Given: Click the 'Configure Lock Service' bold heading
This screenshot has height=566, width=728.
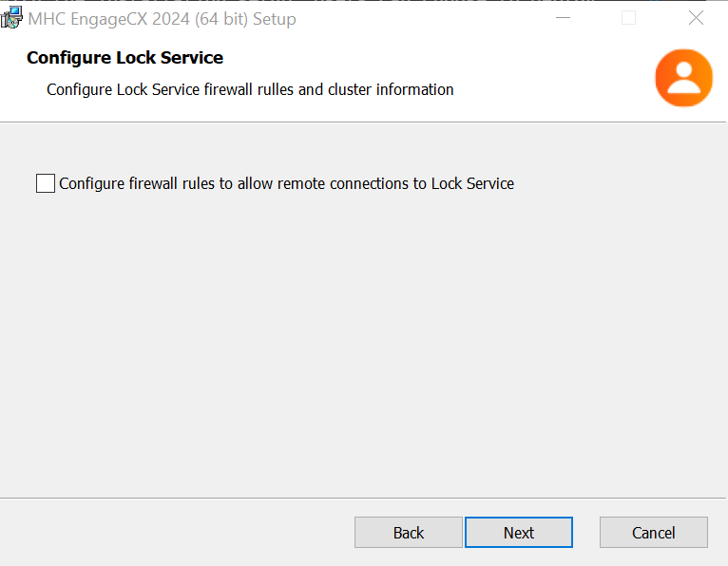Looking at the screenshot, I should [x=125, y=58].
